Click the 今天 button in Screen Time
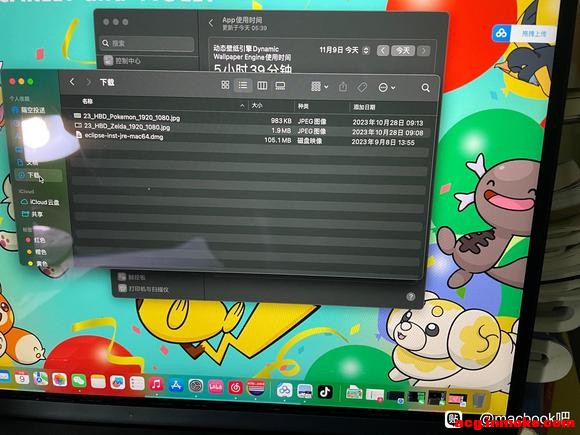The height and width of the screenshot is (435, 580). [x=403, y=50]
